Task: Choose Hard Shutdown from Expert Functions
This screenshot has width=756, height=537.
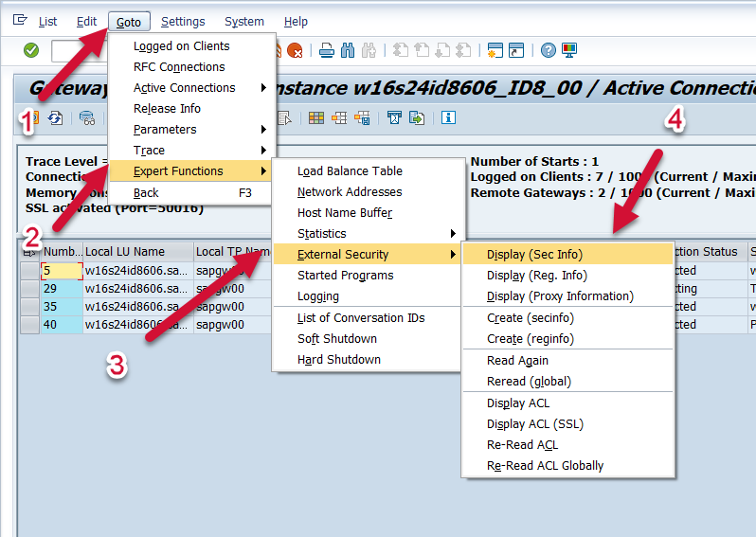Action: tap(339, 360)
